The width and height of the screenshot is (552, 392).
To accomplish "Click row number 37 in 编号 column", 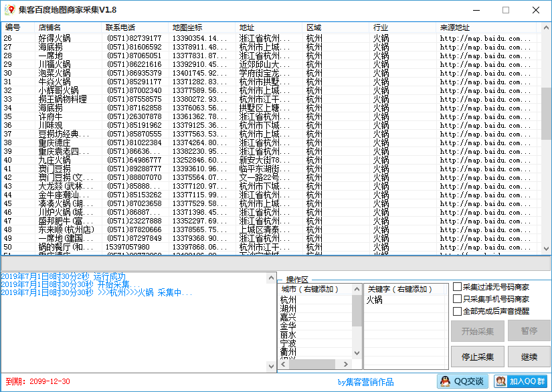I will click(x=8, y=134).
